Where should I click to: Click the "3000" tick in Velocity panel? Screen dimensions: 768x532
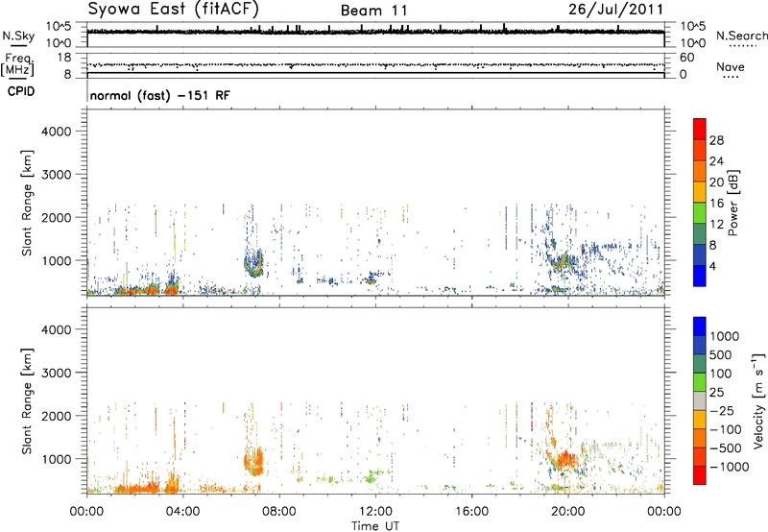tap(57, 373)
